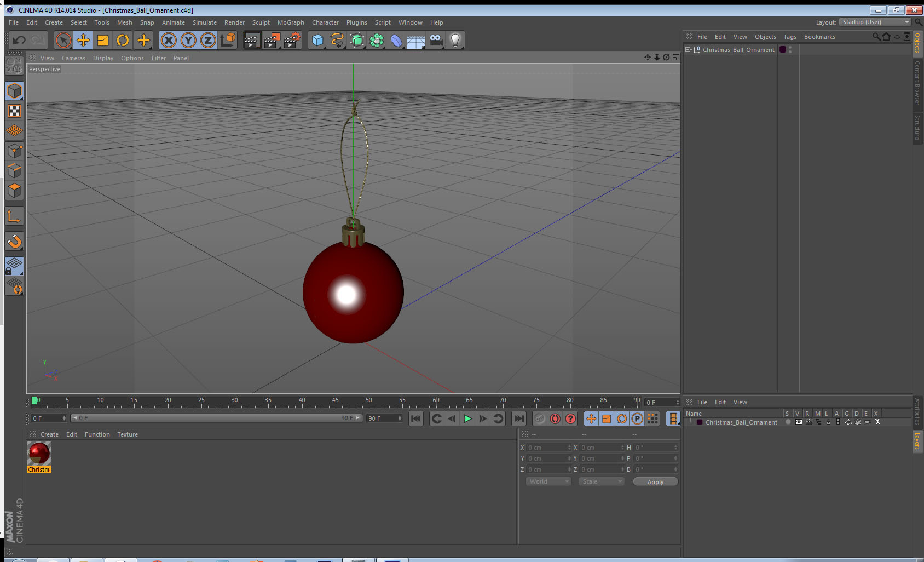This screenshot has width=924, height=562.
Task: Toggle viewport maximize icon
Action: (676, 57)
